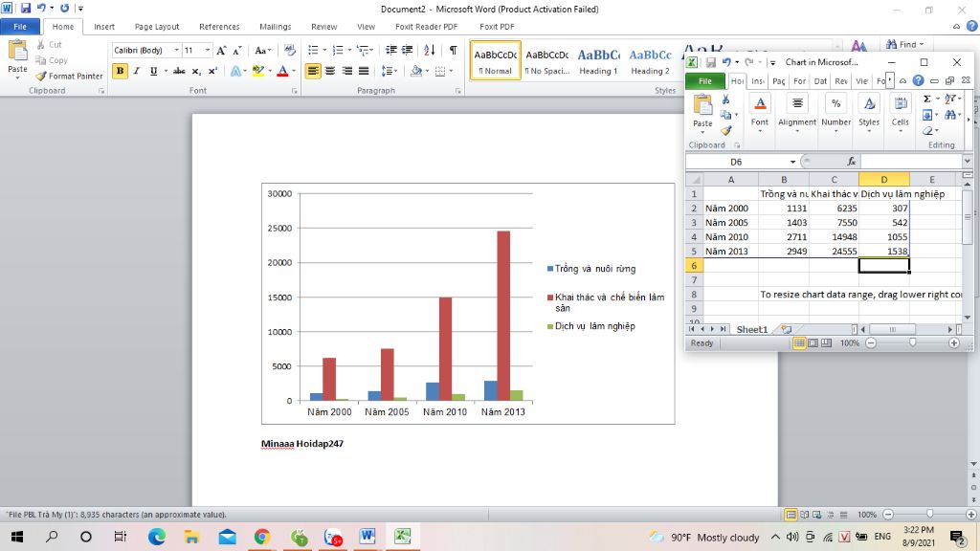Toggle Superscript formatting
This screenshot has width=980, height=551.
[212, 71]
